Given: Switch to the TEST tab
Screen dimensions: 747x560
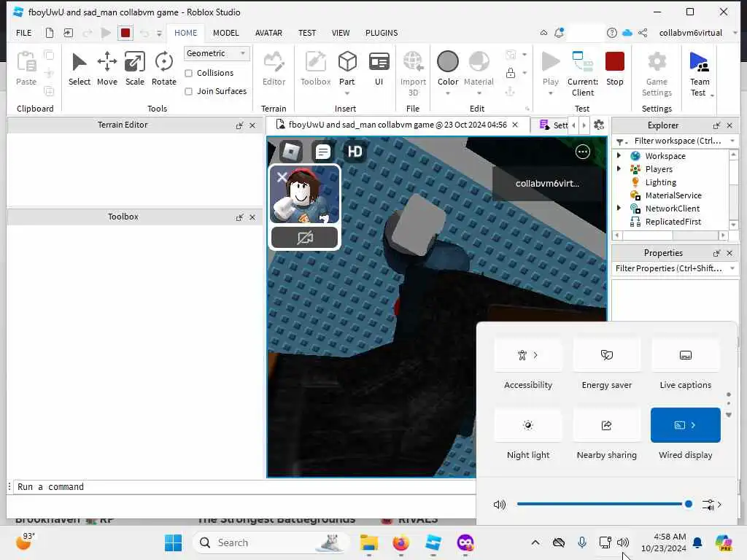Looking at the screenshot, I should click(x=307, y=33).
